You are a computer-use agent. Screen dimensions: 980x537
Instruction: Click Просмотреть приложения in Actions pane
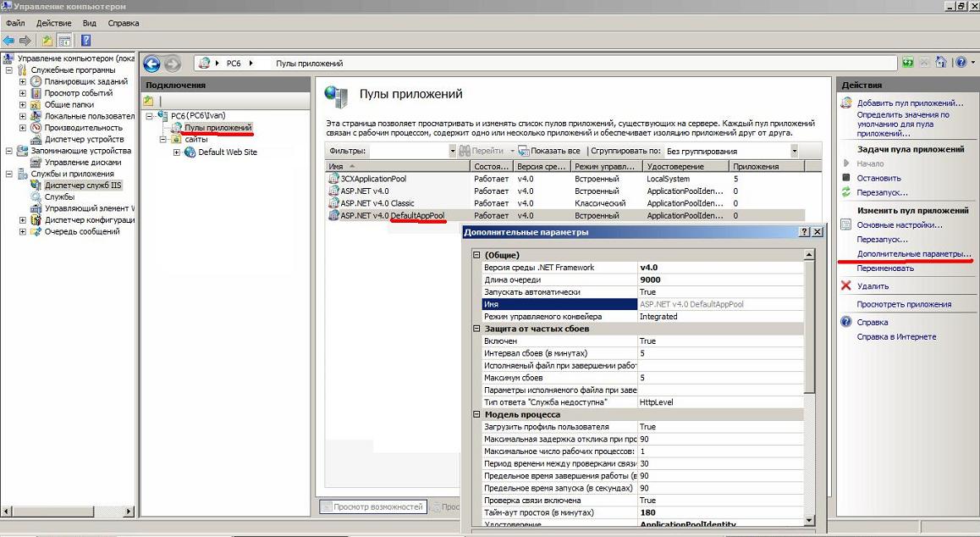coord(904,304)
